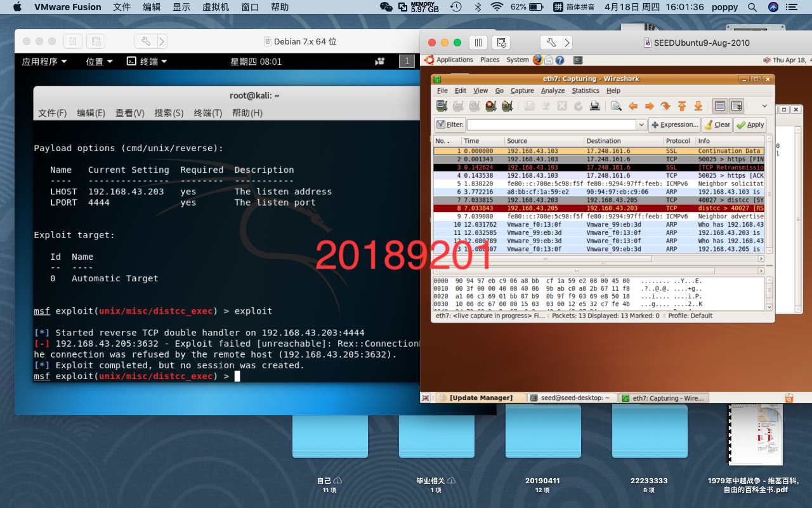Open the terminal's 文件(F) menu
This screenshot has height=508, width=812.
coord(52,113)
